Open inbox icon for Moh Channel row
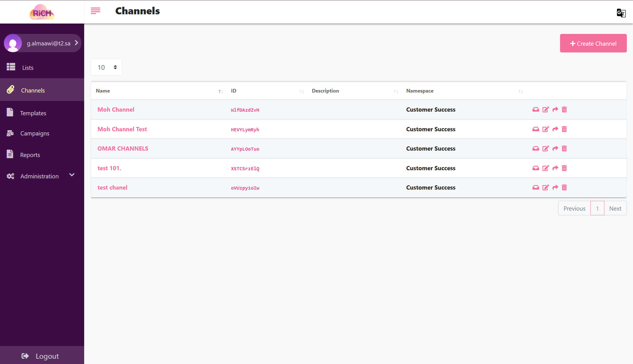Screen dimensions: 633x364 point(536,110)
